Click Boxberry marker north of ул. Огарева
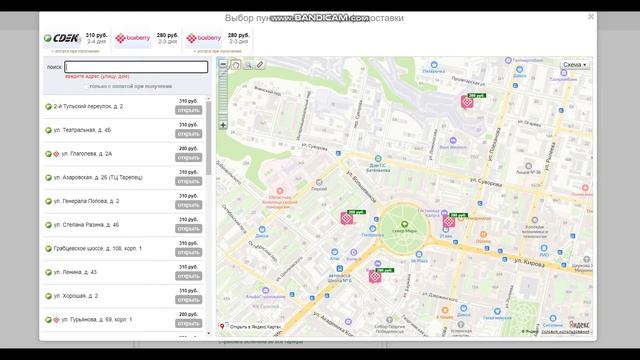 coord(467,102)
